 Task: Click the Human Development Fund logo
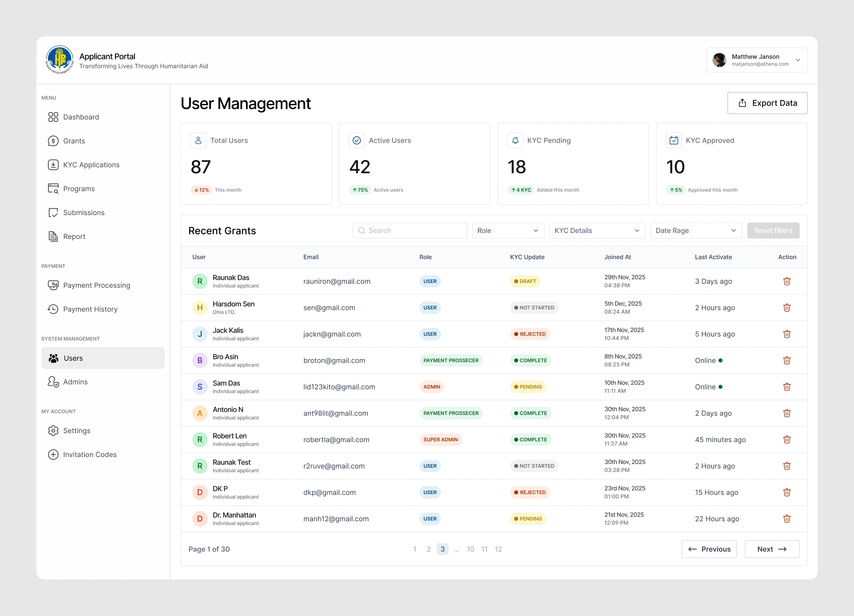(59, 60)
